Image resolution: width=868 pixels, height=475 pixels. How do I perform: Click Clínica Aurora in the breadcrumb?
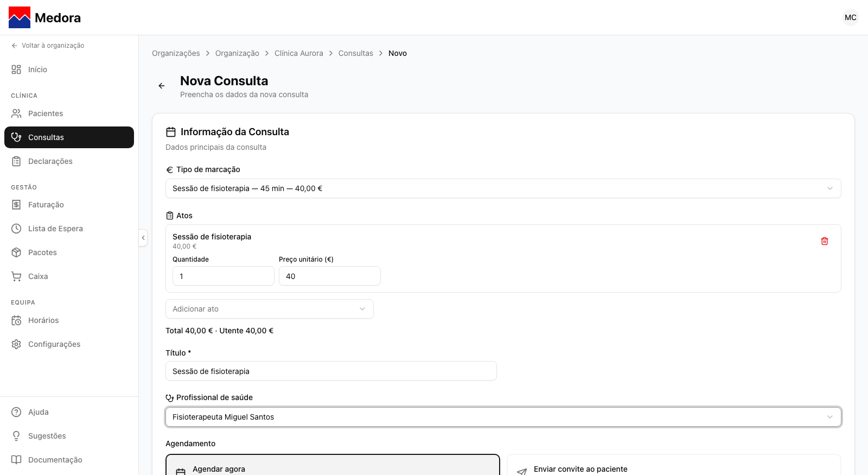[299, 53]
